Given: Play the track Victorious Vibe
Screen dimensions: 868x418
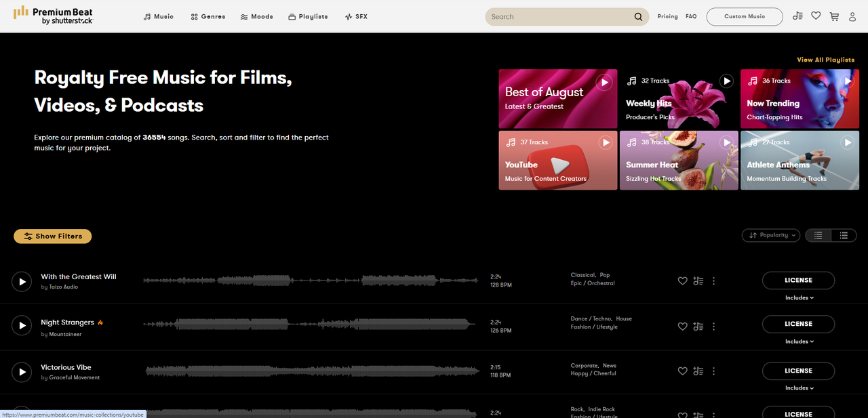Looking at the screenshot, I should pos(22,372).
